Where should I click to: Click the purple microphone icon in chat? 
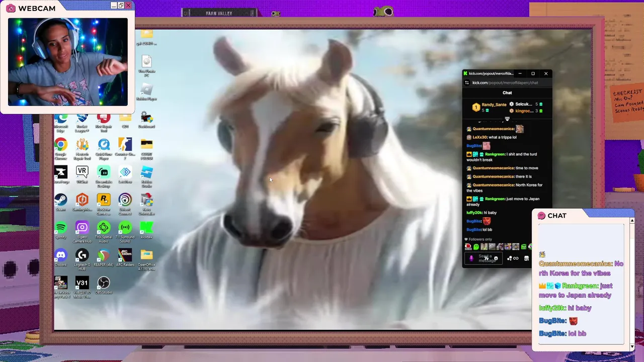[471, 258]
